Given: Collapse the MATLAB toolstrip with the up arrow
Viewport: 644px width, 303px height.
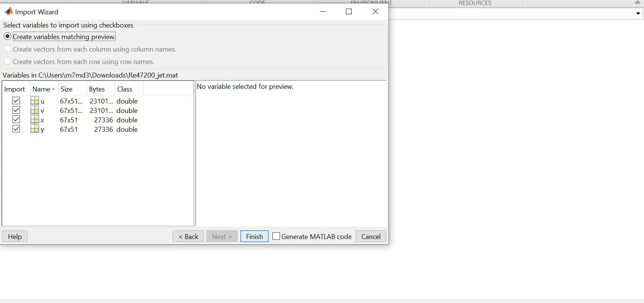Looking at the screenshot, I should pos(638,2).
